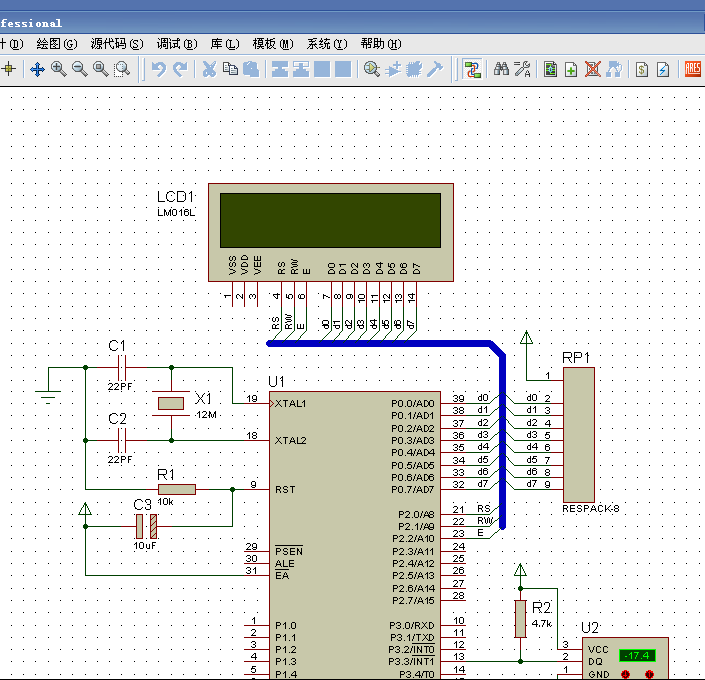
Task: Select the zoom to area tool
Action: tap(122, 69)
